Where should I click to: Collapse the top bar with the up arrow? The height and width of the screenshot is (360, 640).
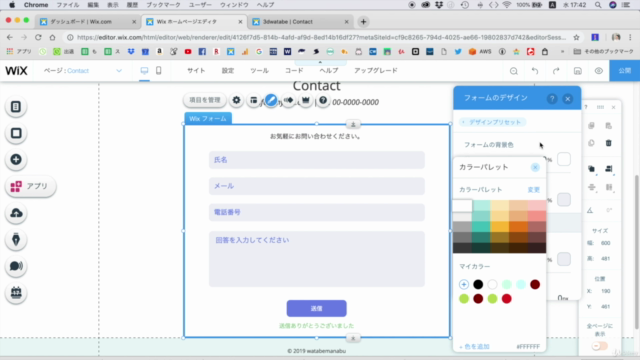[x=320, y=62]
